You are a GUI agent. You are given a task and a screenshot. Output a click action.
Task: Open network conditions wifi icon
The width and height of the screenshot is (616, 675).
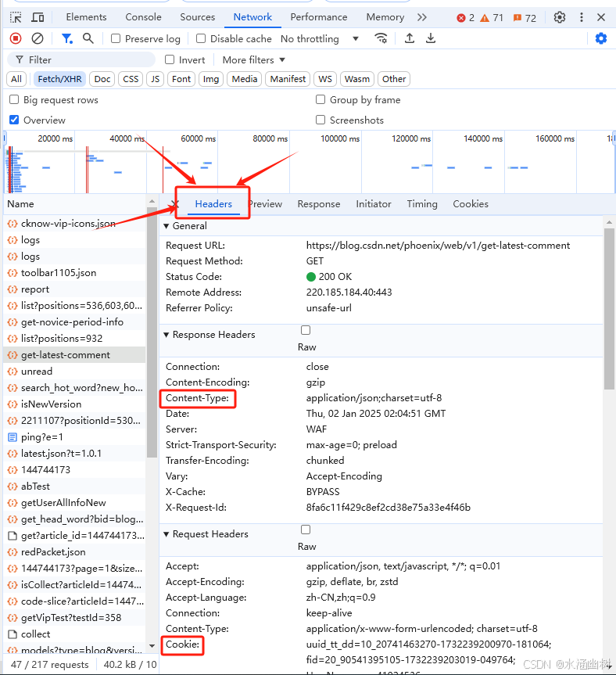pos(381,39)
